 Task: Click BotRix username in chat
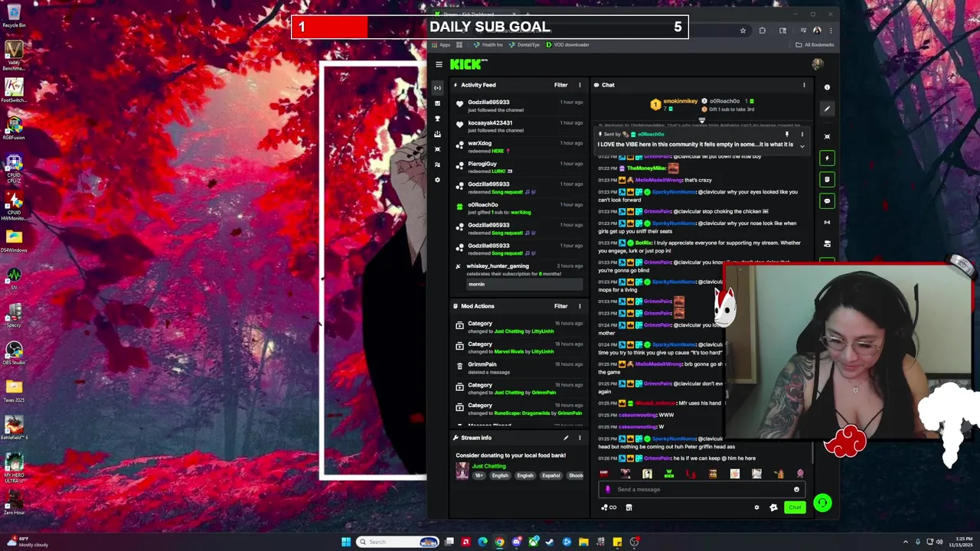click(643, 243)
